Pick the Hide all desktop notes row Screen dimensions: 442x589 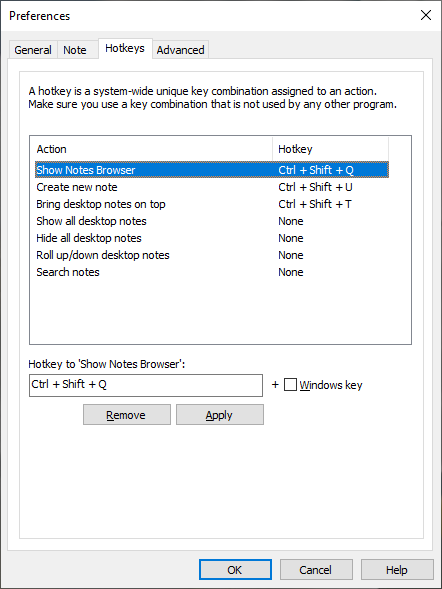[x=212, y=238]
